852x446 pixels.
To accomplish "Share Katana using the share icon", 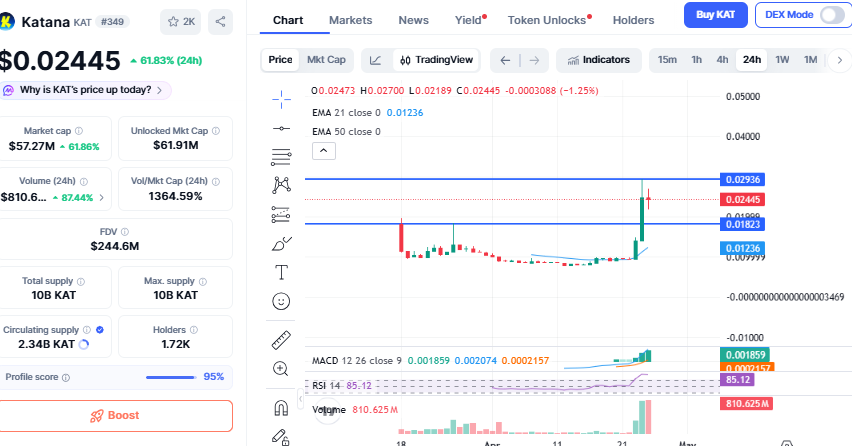I will pyautogui.click(x=221, y=20).
